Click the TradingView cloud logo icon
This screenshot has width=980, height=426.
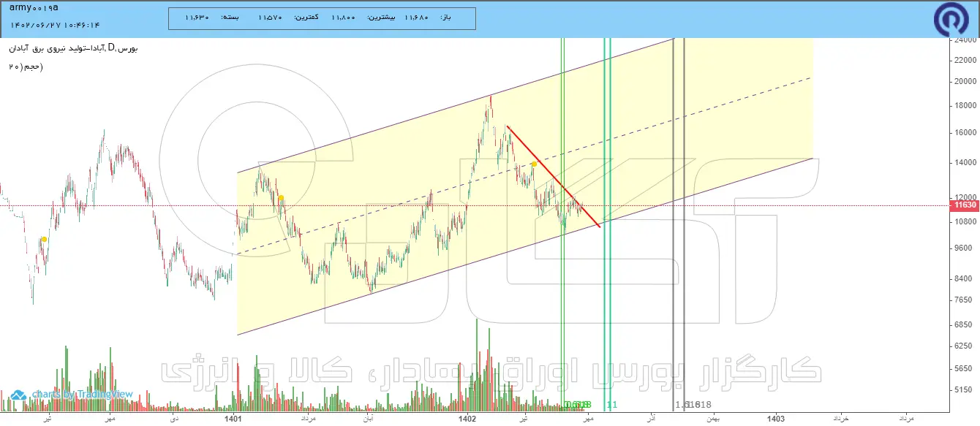tap(20, 395)
